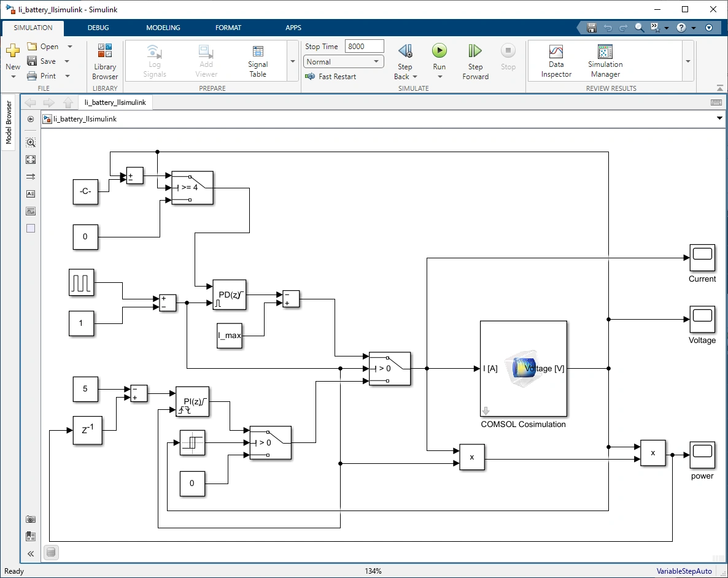Switch to the DEBUG tab
The width and height of the screenshot is (728, 578).
tap(98, 28)
